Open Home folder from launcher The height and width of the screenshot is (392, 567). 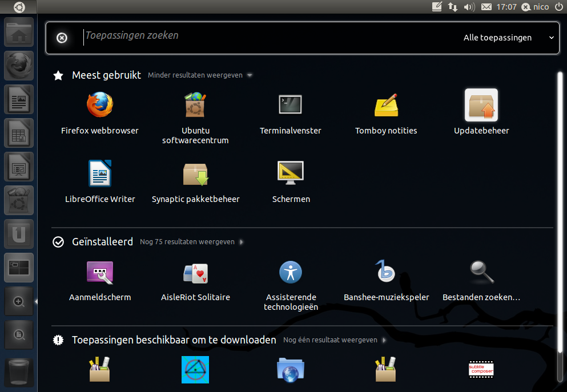tap(19, 32)
